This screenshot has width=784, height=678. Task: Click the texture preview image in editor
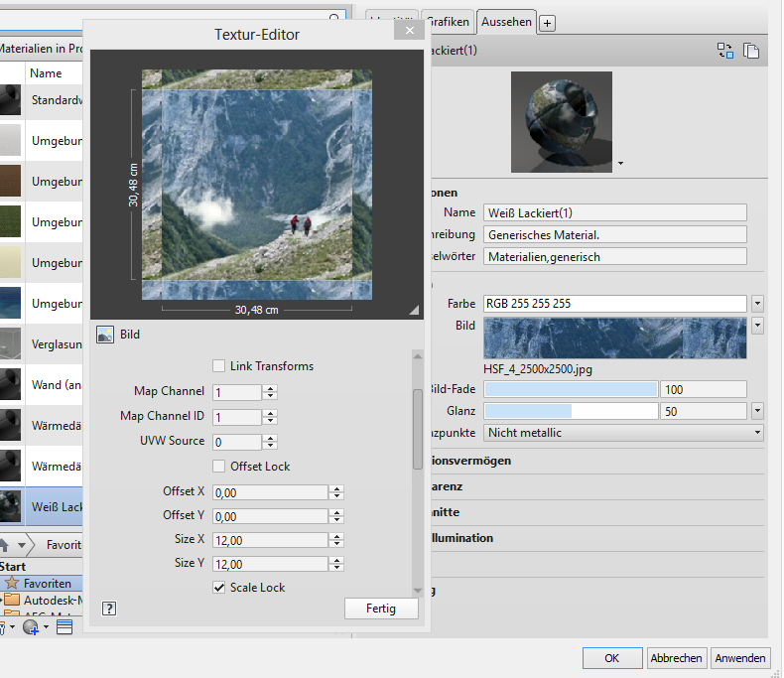257,185
